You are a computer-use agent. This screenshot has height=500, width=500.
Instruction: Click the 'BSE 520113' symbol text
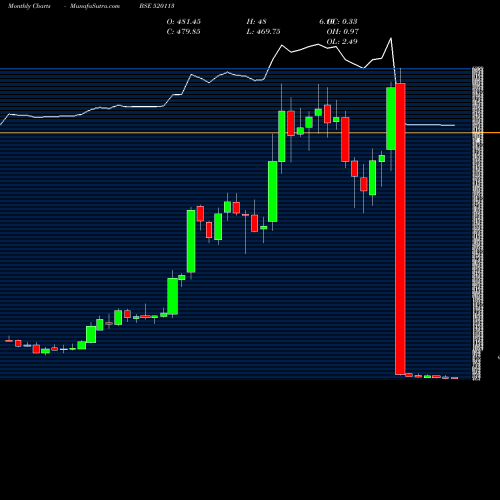[x=157, y=6]
